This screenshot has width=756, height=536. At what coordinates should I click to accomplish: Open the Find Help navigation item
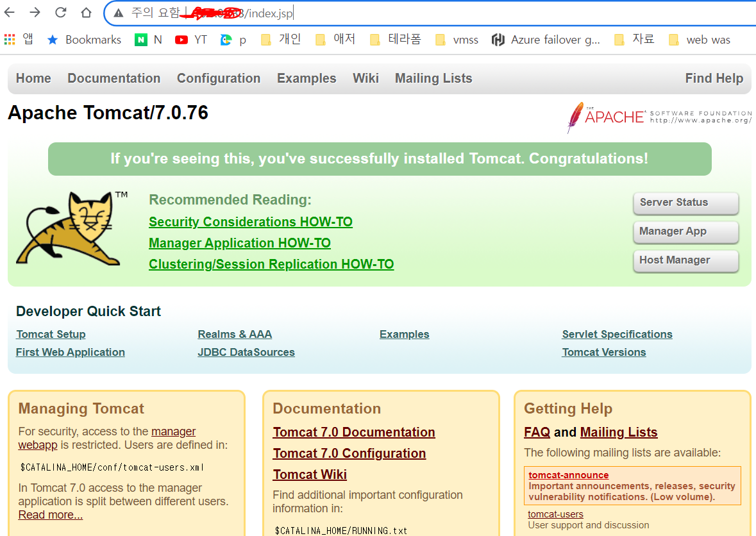[x=714, y=78]
